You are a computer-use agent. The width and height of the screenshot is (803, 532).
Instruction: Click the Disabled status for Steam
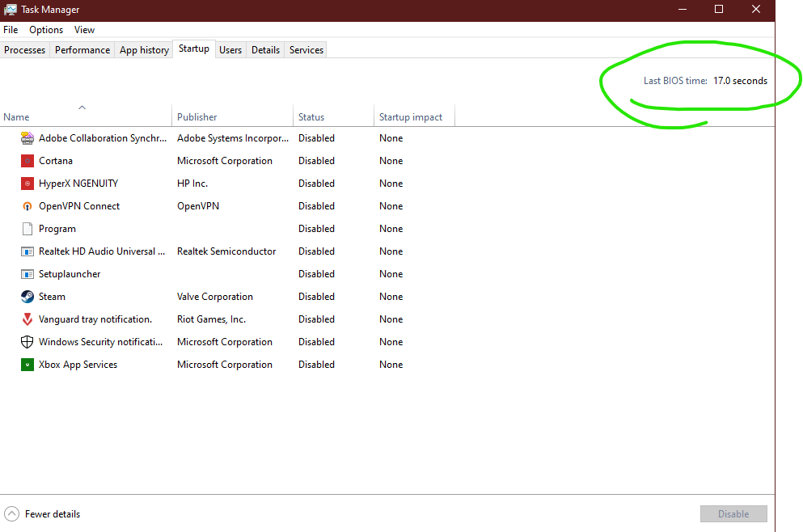(316, 297)
